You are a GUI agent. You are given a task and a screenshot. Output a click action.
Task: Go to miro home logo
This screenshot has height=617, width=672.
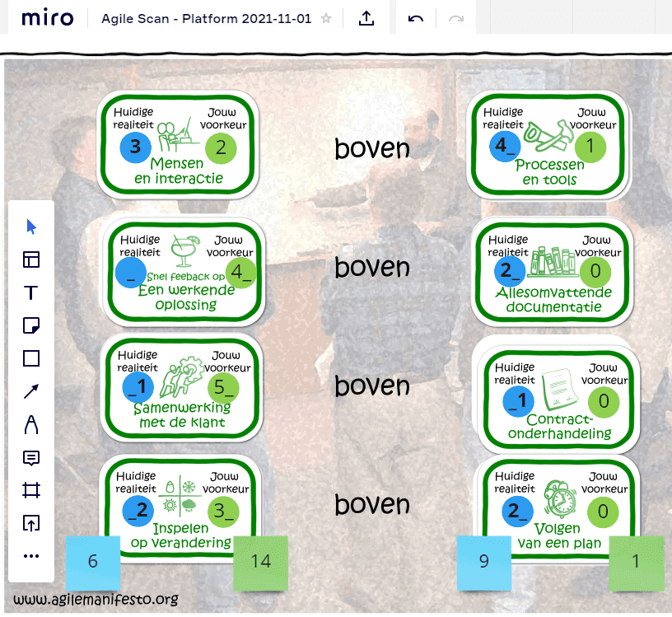click(x=47, y=17)
